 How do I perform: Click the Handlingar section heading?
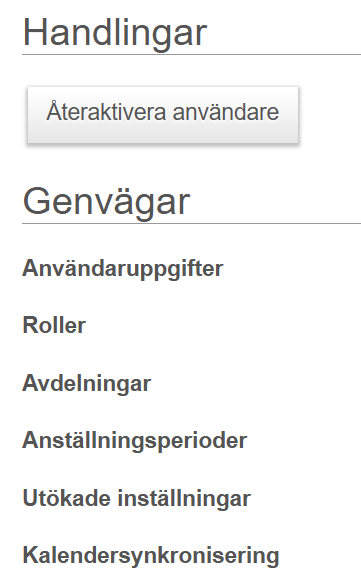click(115, 33)
